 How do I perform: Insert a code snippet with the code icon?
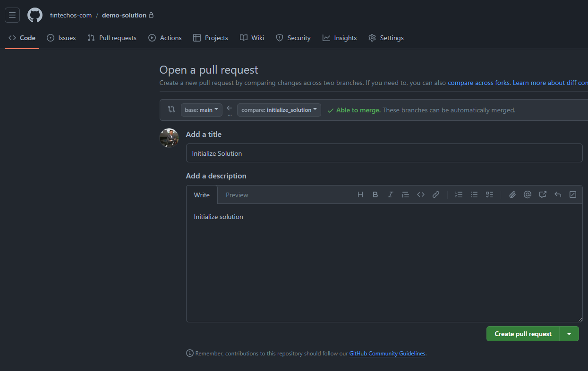pos(420,194)
